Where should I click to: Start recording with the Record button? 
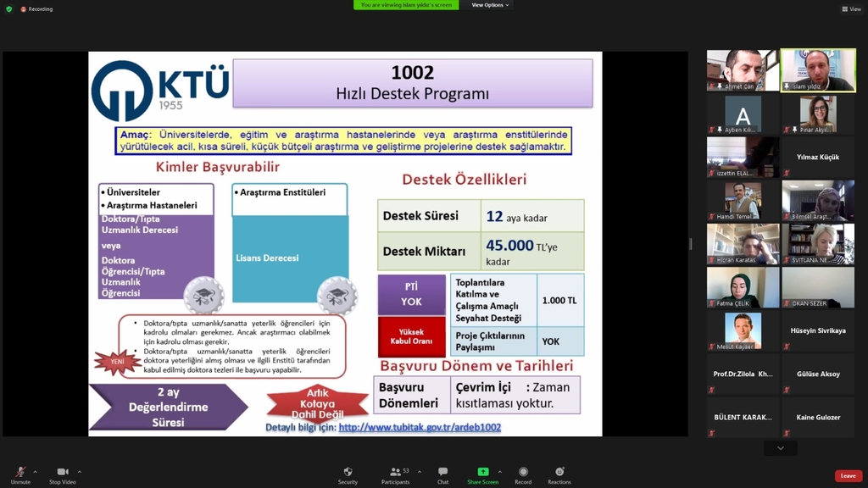pos(523,474)
